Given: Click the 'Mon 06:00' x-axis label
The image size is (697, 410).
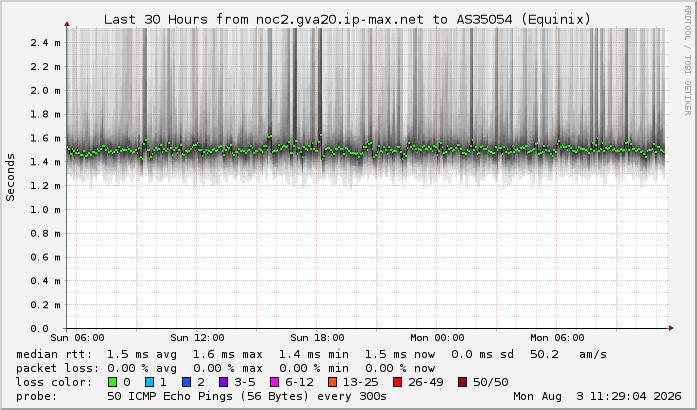Looking at the screenshot, I should (x=557, y=338).
